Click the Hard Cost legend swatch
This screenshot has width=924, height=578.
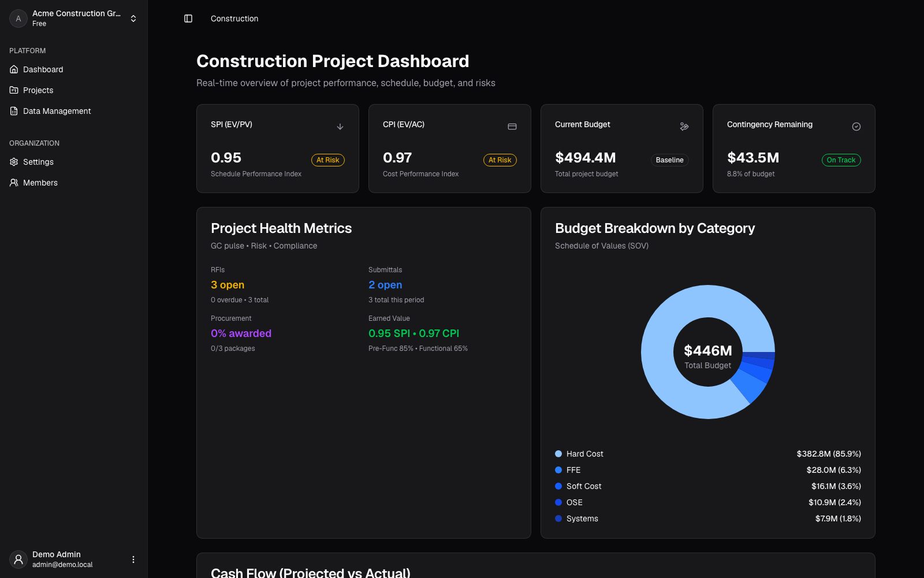(558, 454)
